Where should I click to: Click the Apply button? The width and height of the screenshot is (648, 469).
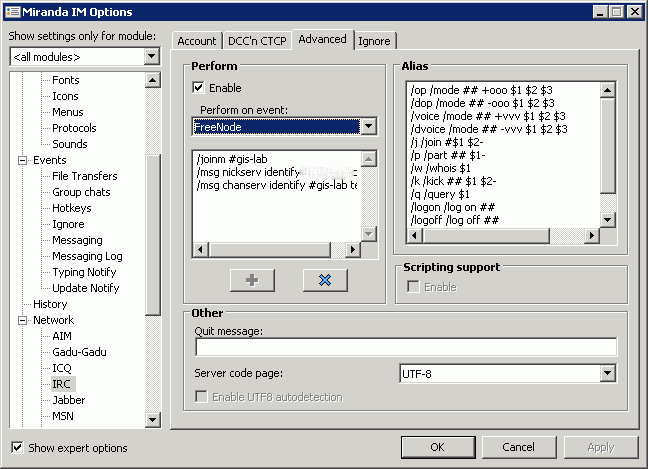coord(601,447)
